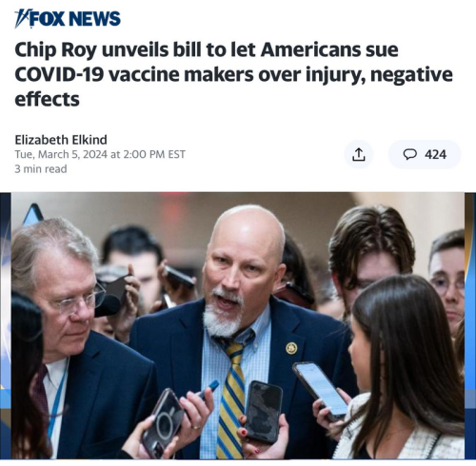The height and width of the screenshot is (466, 476).
Task: Click the gold lapel pin in the photo
Action: coord(291,348)
